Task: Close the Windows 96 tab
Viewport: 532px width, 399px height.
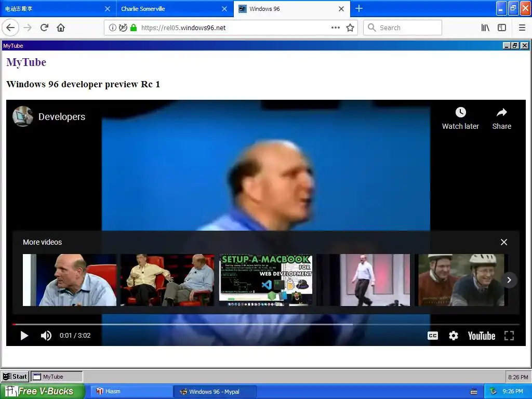Action: pos(341,9)
